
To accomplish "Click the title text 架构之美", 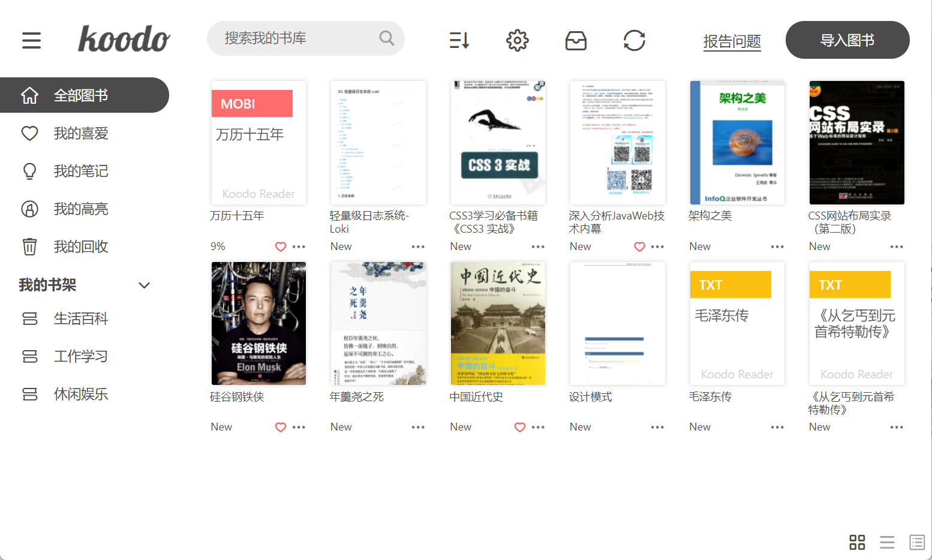I will 710,216.
